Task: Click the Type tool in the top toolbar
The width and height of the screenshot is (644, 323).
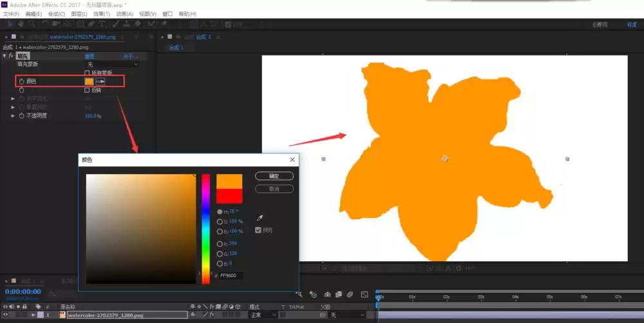Action: pyautogui.click(x=102, y=24)
